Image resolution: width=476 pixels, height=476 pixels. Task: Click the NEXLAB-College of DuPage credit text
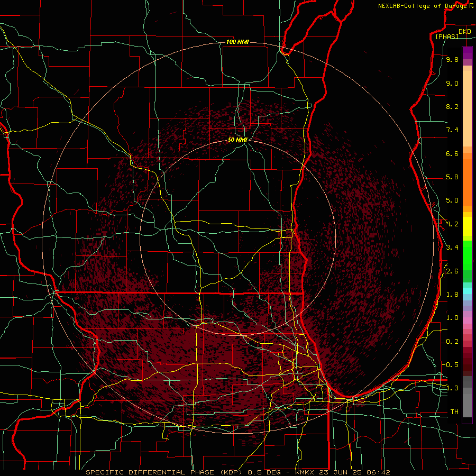(423, 6)
